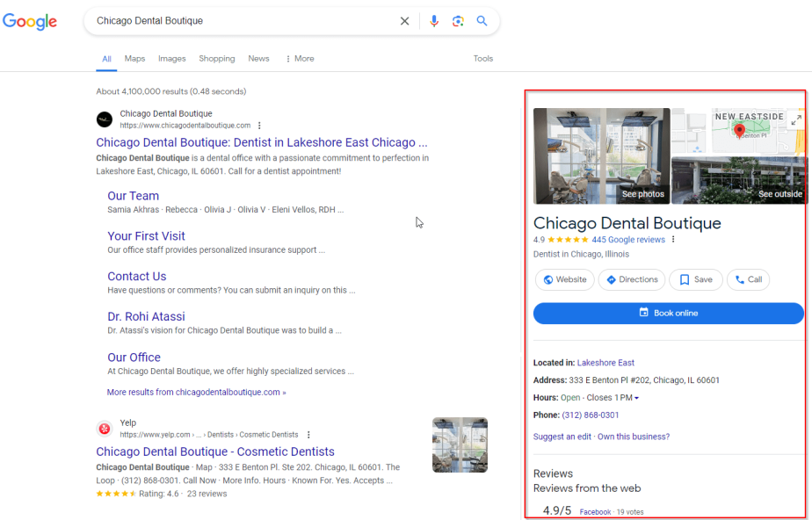
Task: Submit search with magnifying glass icon
Action: [482, 21]
